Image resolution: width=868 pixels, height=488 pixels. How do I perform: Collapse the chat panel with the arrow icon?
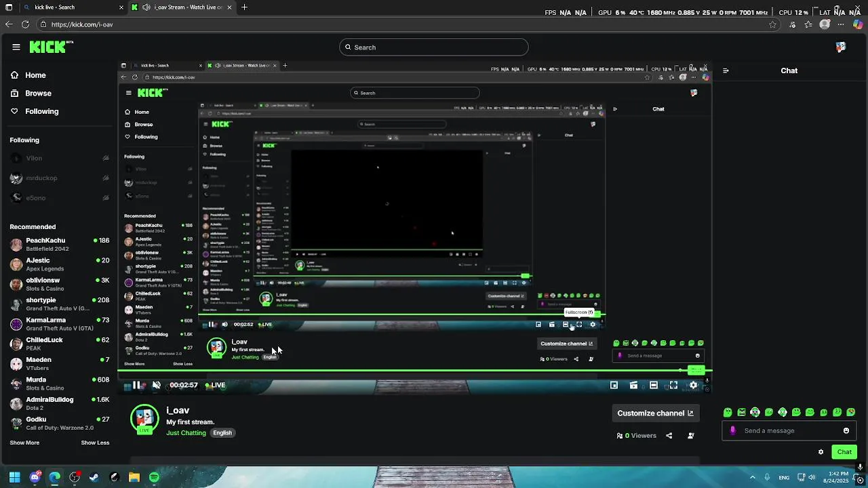point(726,70)
